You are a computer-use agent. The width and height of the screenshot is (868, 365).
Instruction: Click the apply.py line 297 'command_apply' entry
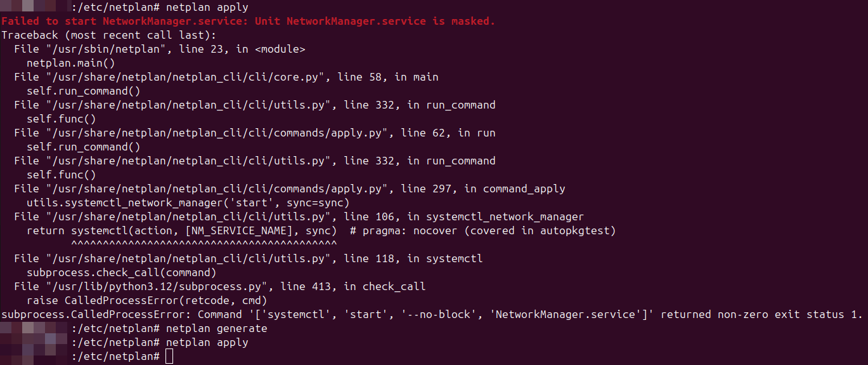(288, 189)
